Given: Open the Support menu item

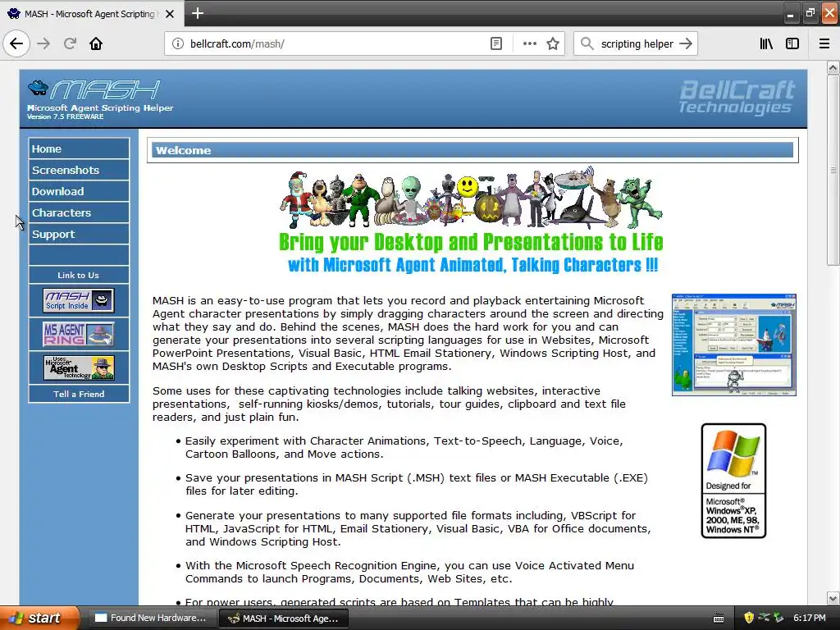Looking at the screenshot, I should pos(79,234).
